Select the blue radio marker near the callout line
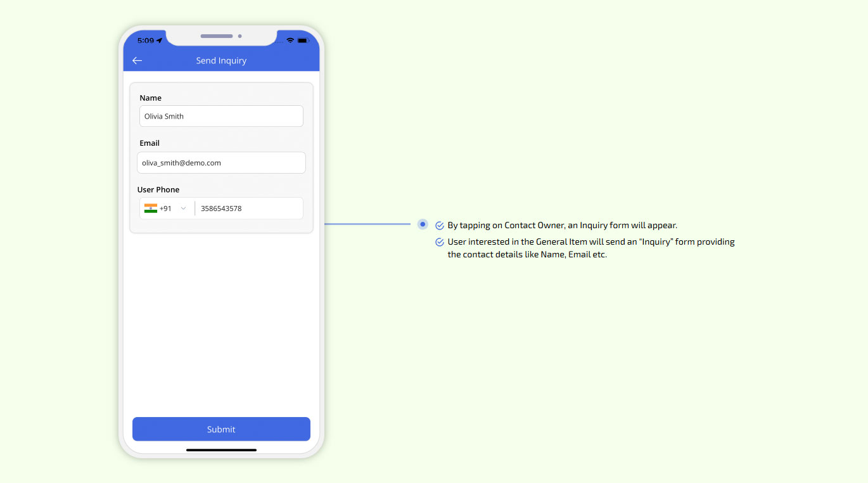The width and height of the screenshot is (868, 483). click(x=423, y=224)
